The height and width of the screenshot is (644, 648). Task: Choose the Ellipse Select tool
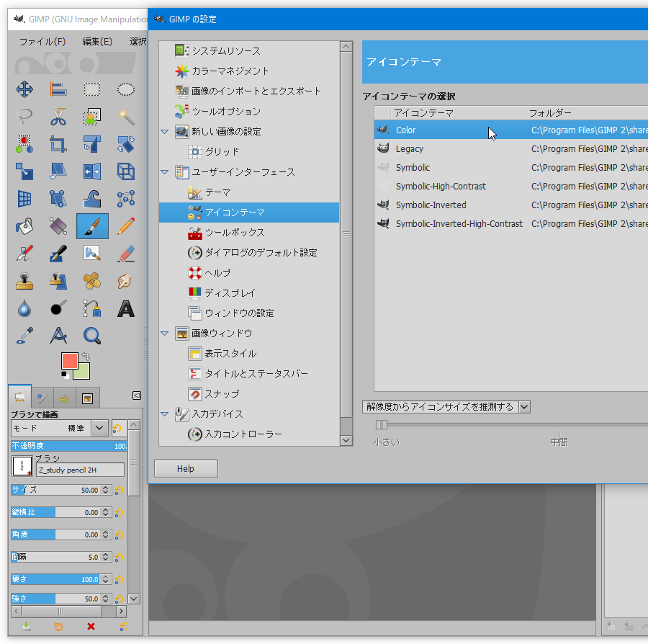tap(125, 89)
